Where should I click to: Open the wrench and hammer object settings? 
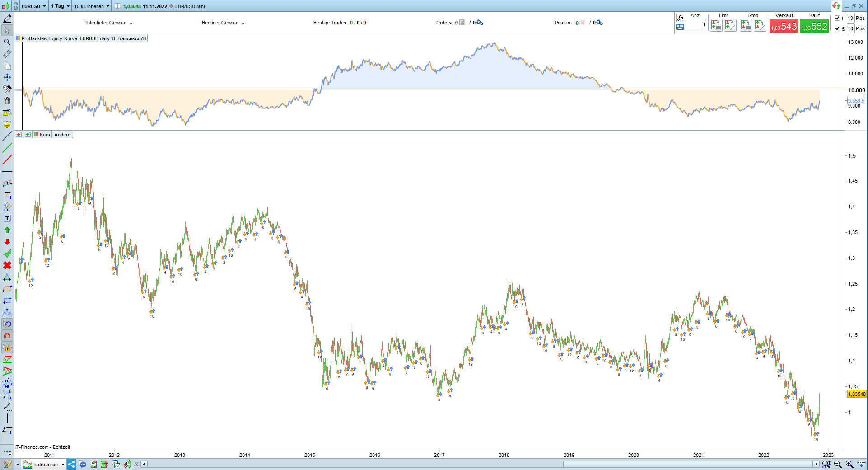7,89
